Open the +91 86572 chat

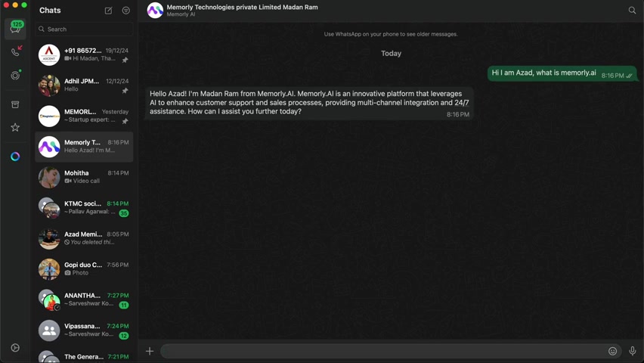(84, 54)
